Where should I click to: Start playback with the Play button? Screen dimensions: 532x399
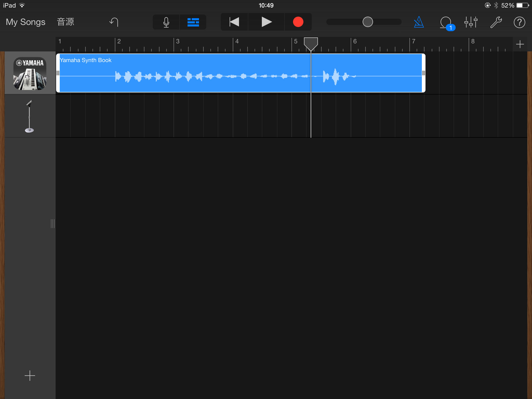[267, 22]
